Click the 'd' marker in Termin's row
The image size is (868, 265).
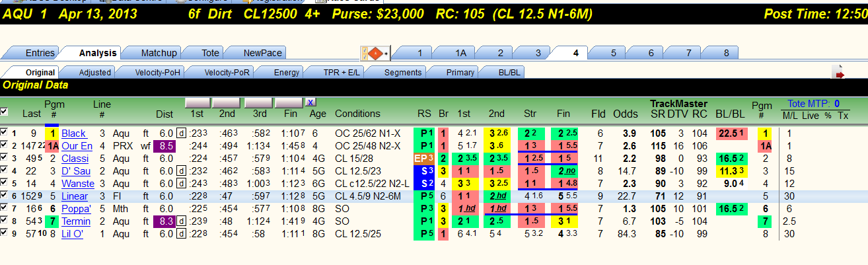pyautogui.click(x=181, y=221)
